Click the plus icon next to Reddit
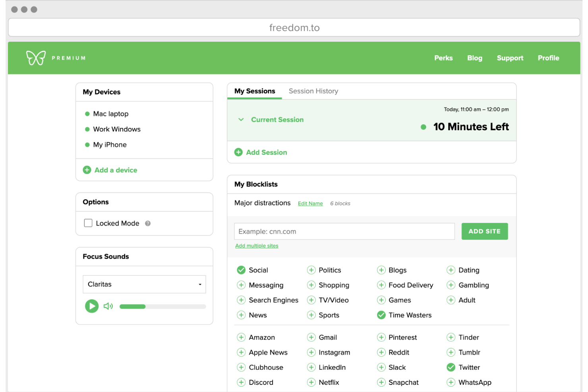This screenshot has width=588, height=392. coord(381,352)
